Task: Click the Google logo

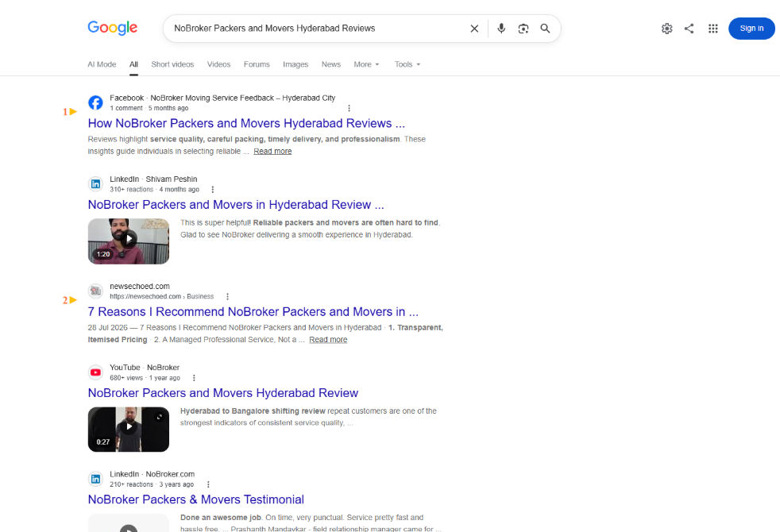Action: pos(113,28)
